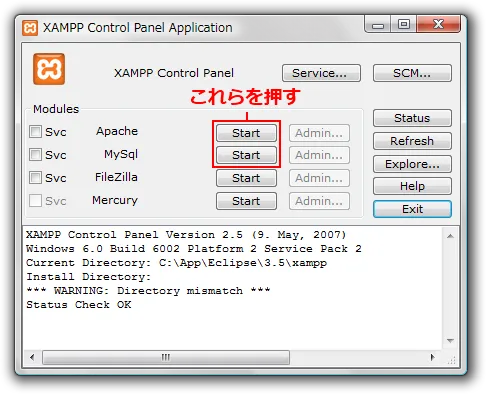This screenshot has width=486, height=394.
Task: Enable the Svc checkbox for Apache
Action: click(x=35, y=132)
